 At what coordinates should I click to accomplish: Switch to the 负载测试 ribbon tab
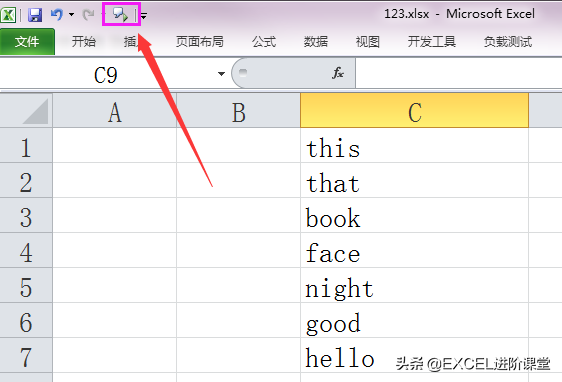point(508,42)
